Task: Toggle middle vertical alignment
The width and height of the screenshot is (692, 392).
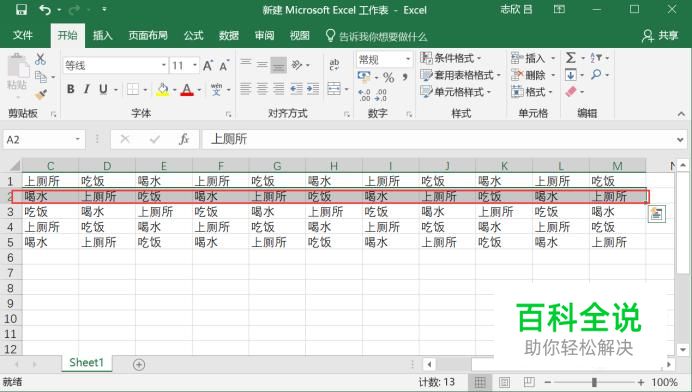Action: [x=262, y=65]
